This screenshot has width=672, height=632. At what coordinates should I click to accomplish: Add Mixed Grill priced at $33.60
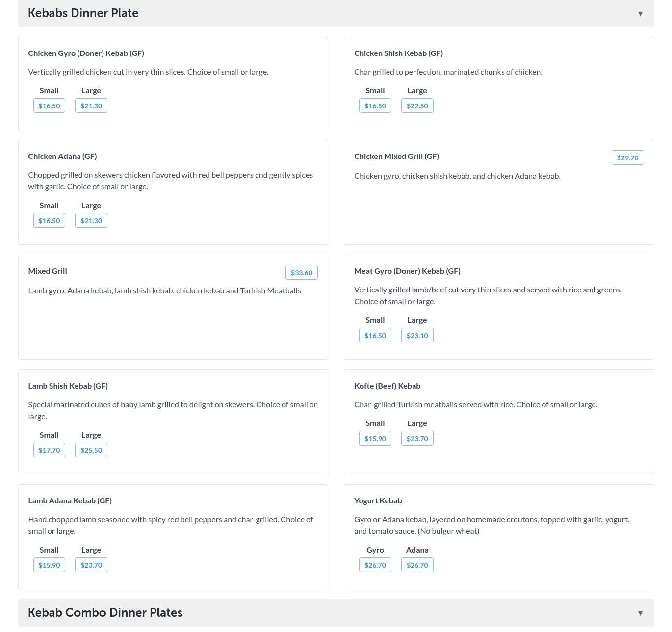tap(301, 273)
